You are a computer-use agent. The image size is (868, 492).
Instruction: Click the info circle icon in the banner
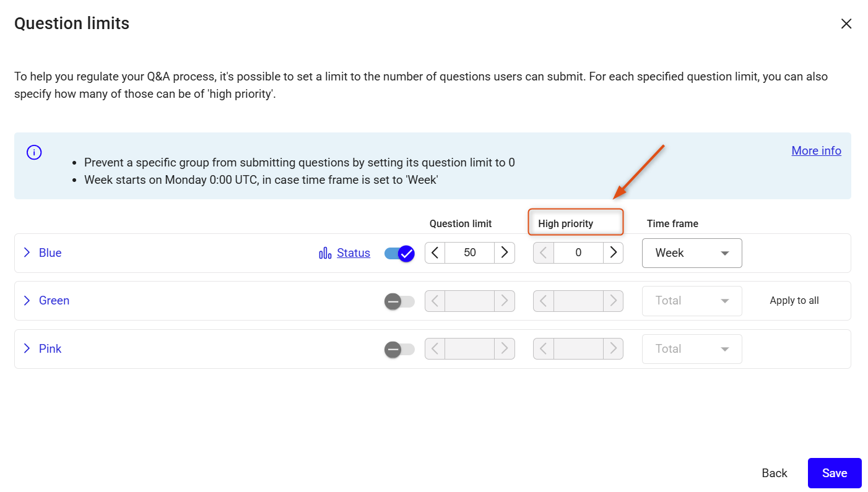click(x=34, y=152)
